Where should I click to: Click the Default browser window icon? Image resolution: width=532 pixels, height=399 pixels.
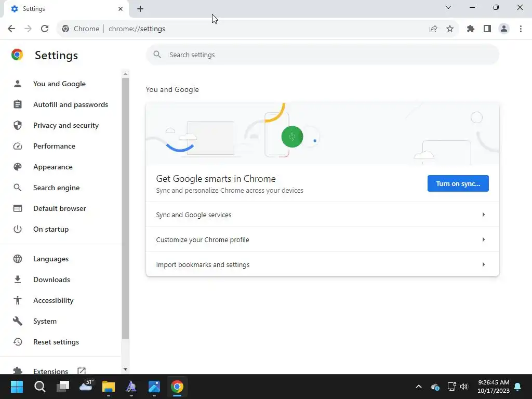tap(18, 208)
